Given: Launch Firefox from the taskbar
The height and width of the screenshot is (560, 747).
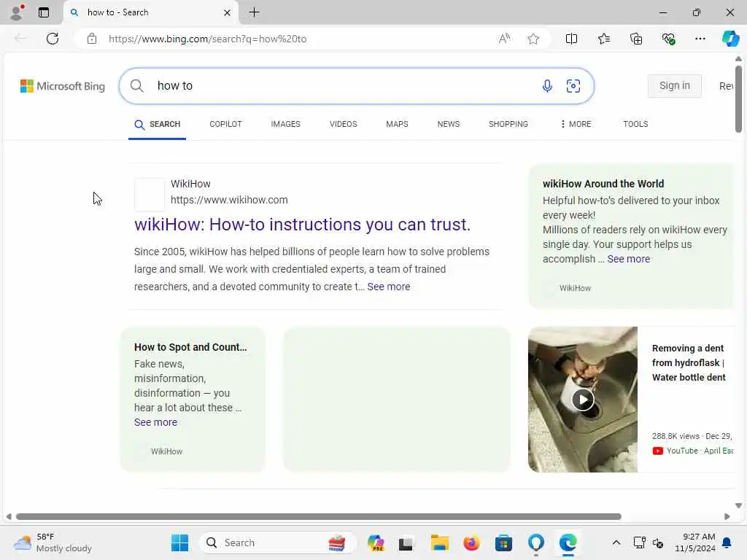Looking at the screenshot, I should 471,542.
